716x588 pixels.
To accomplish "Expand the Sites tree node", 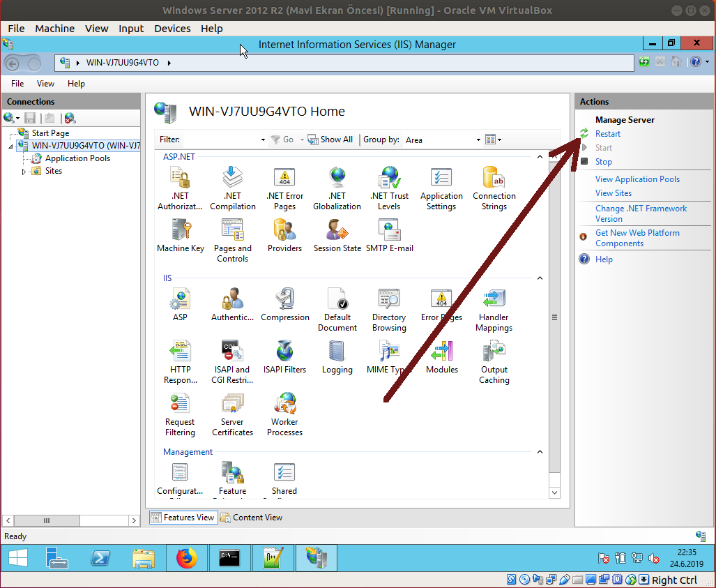I will click(24, 172).
